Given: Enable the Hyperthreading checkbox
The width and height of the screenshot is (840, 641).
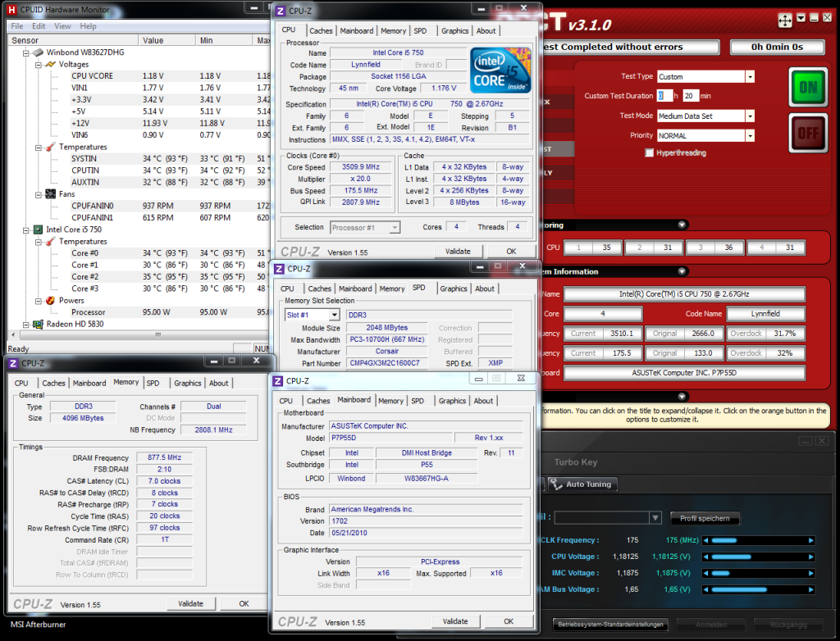Looking at the screenshot, I should point(650,153).
